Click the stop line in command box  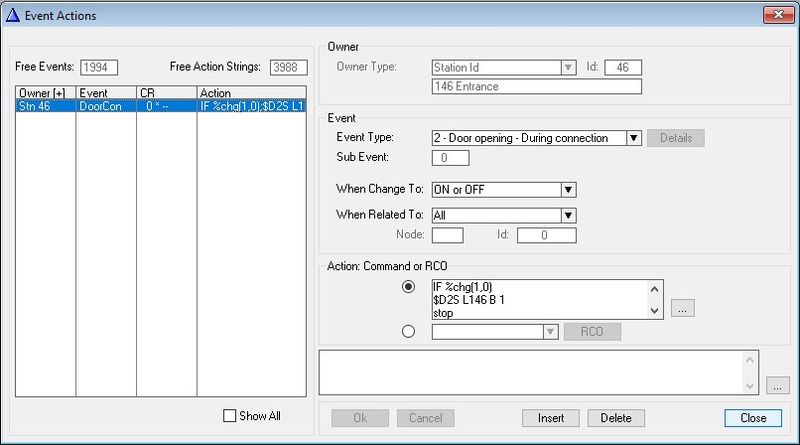(443, 313)
